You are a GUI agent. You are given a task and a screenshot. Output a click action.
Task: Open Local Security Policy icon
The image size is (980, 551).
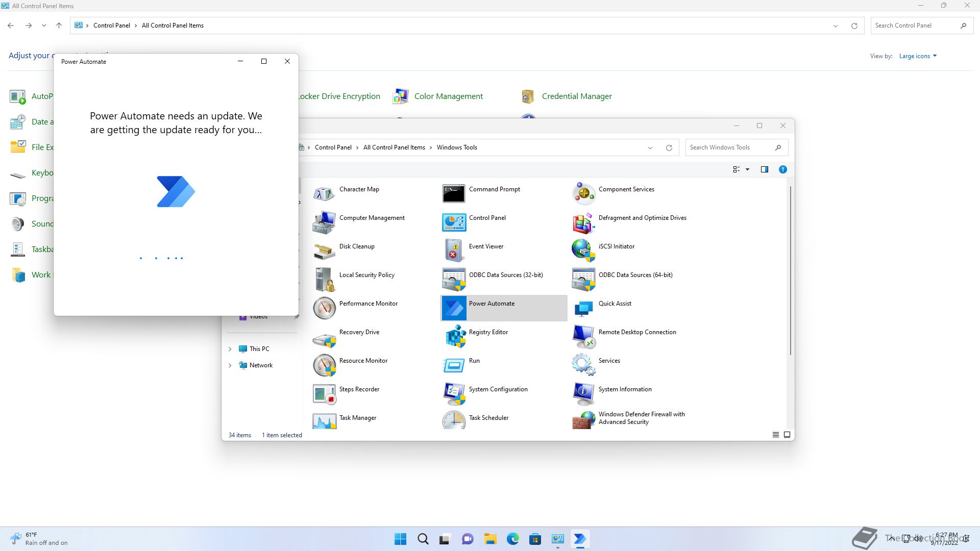coord(324,279)
